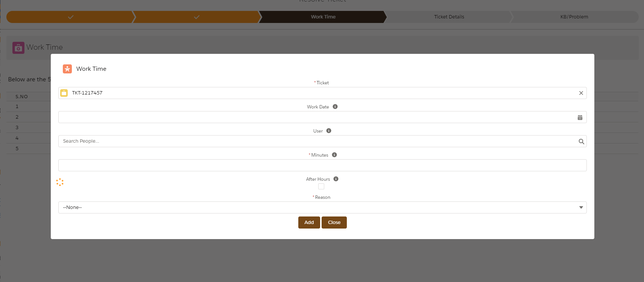
Task: Open the Work Date calendar picker
Action: pyautogui.click(x=580, y=117)
